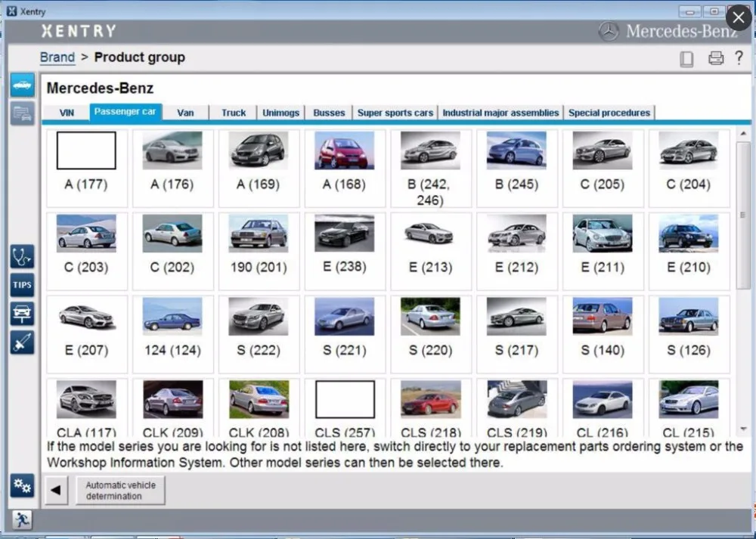
Task: Open the car-on-lift sidebar icon
Action: click(x=22, y=314)
